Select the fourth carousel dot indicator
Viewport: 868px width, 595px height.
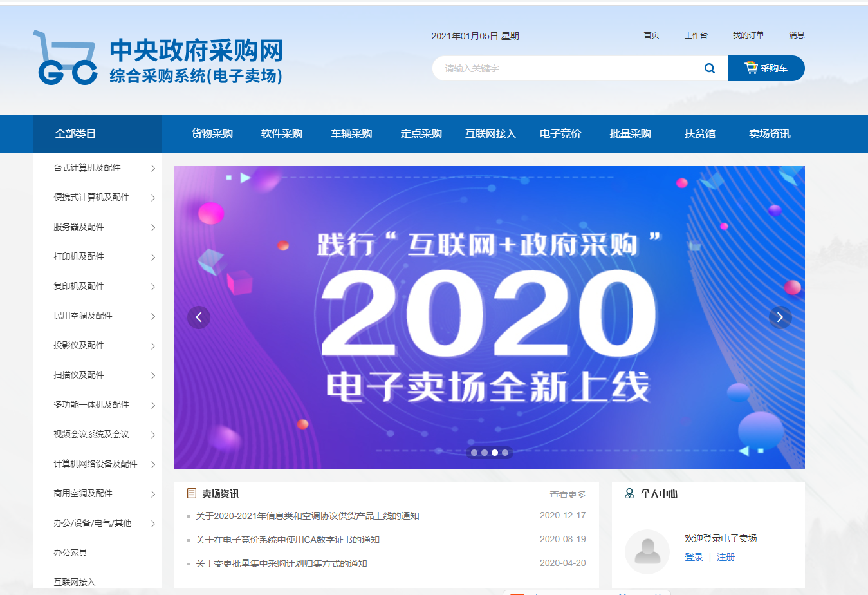click(505, 453)
